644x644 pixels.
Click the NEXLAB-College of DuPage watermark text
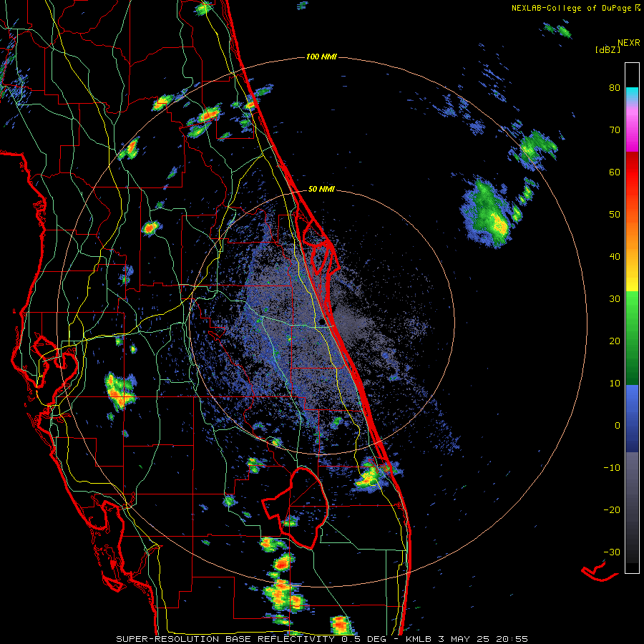click(x=571, y=8)
